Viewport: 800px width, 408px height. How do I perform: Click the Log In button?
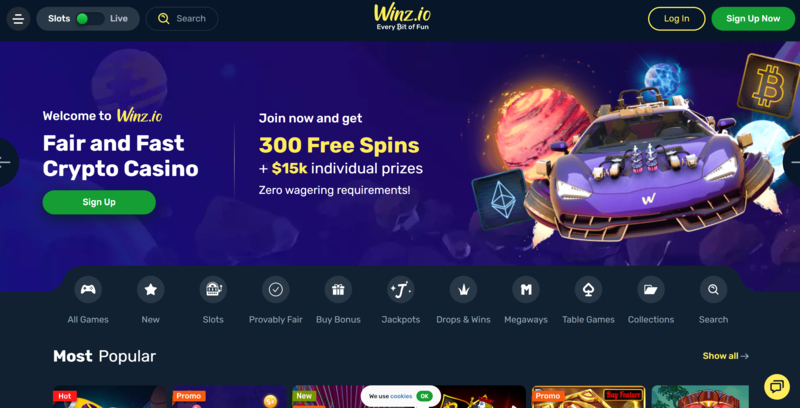pyautogui.click(x=677, y=19)
